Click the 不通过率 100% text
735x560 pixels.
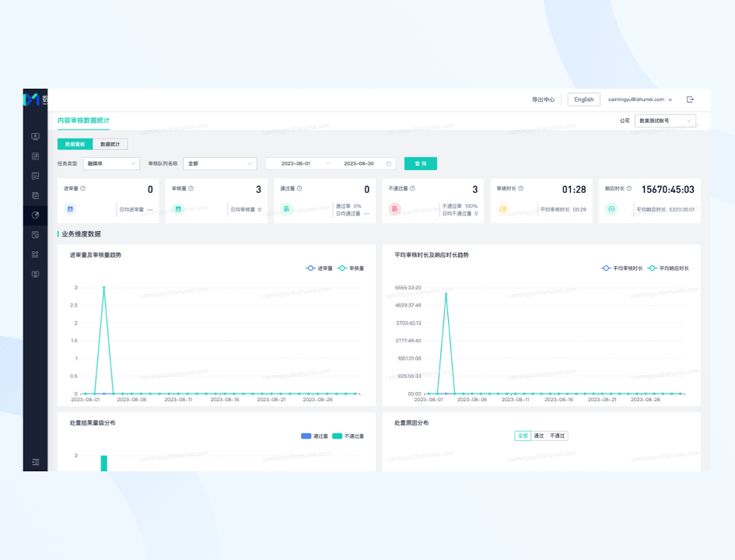coord(460,206)
